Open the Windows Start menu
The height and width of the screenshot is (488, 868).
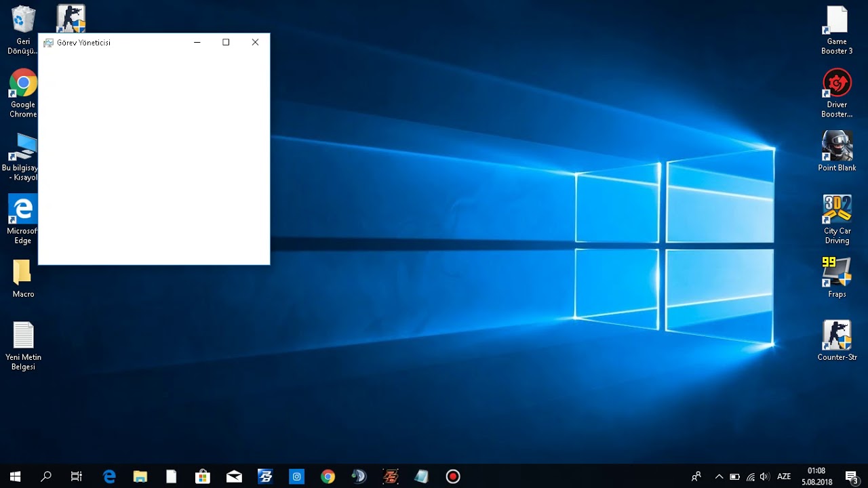(15, 476)
